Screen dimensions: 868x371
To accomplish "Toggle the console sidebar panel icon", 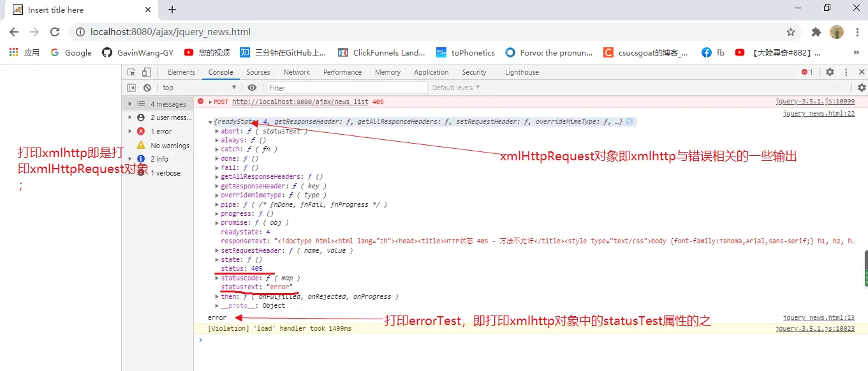I will click(x=131, y=87).
